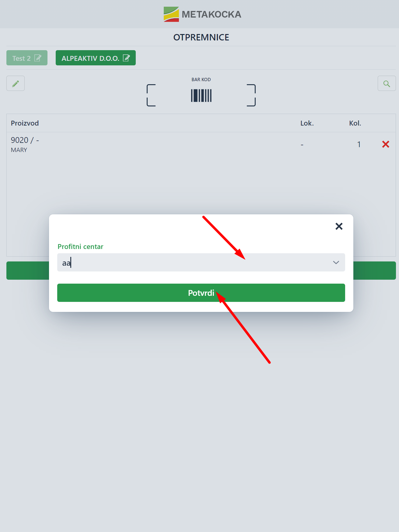Click the edit icon on ALPEAKTIV D.O.O.
The width and height of the screenshot is (399, 532).
pyautogui.click(x=126, y=58)
